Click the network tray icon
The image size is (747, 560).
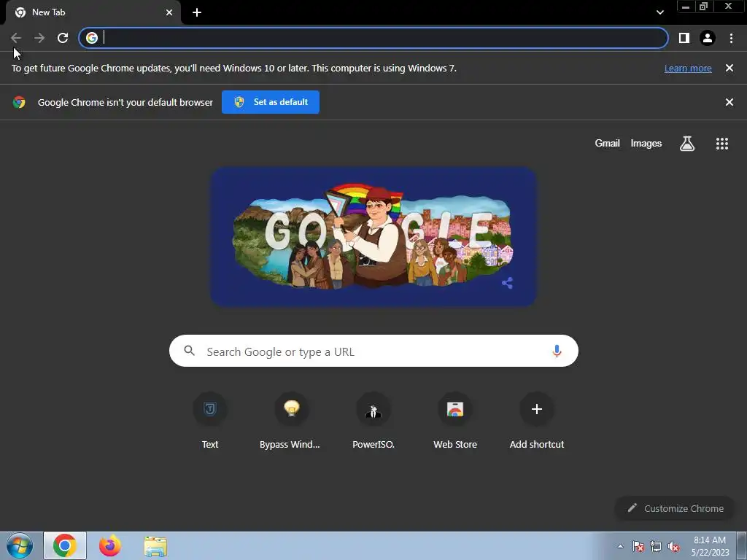point(656,546)
